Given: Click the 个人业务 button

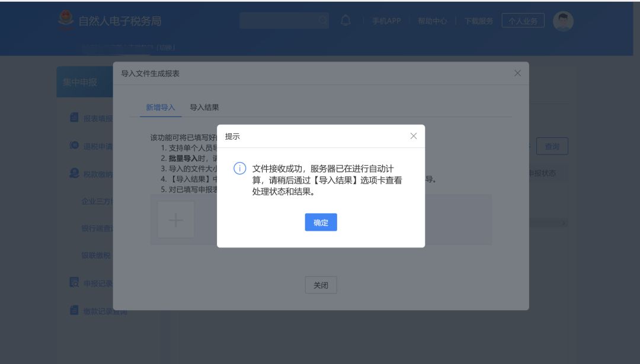Looking at the screenshot, I should click(523, 20).
